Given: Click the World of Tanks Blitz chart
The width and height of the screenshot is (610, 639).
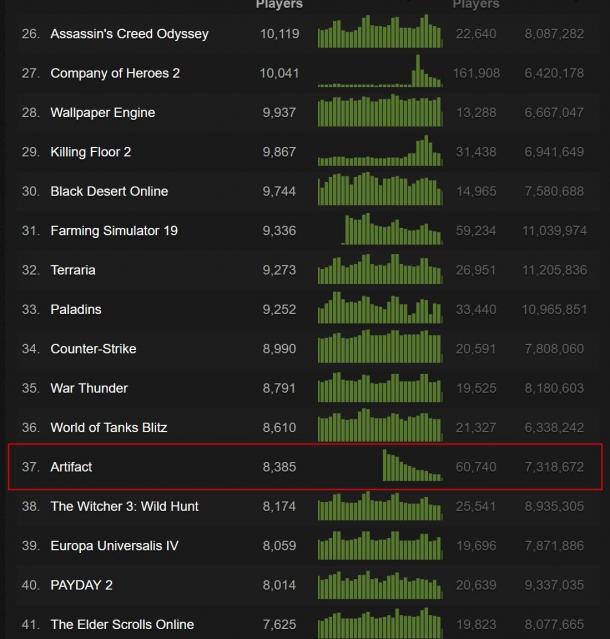Looking at the screenshot, I should [380, 425].
